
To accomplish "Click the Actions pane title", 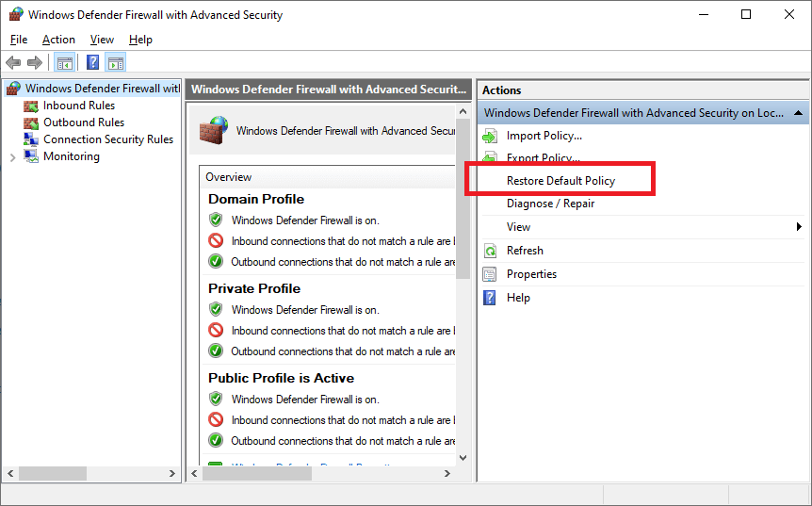I will (501, 90).
